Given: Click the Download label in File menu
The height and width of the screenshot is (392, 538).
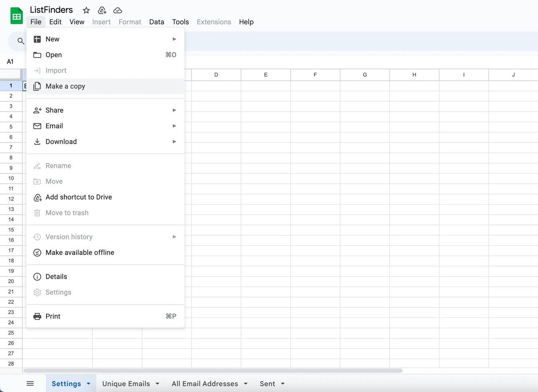Looking at the screenshot, I should 61,142.
